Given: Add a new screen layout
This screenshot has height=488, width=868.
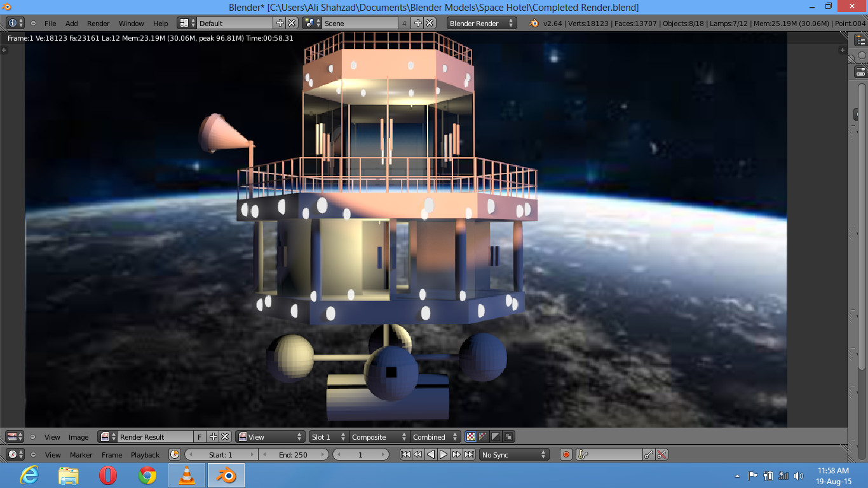Looking at the screenshot, I should (280, 23).
